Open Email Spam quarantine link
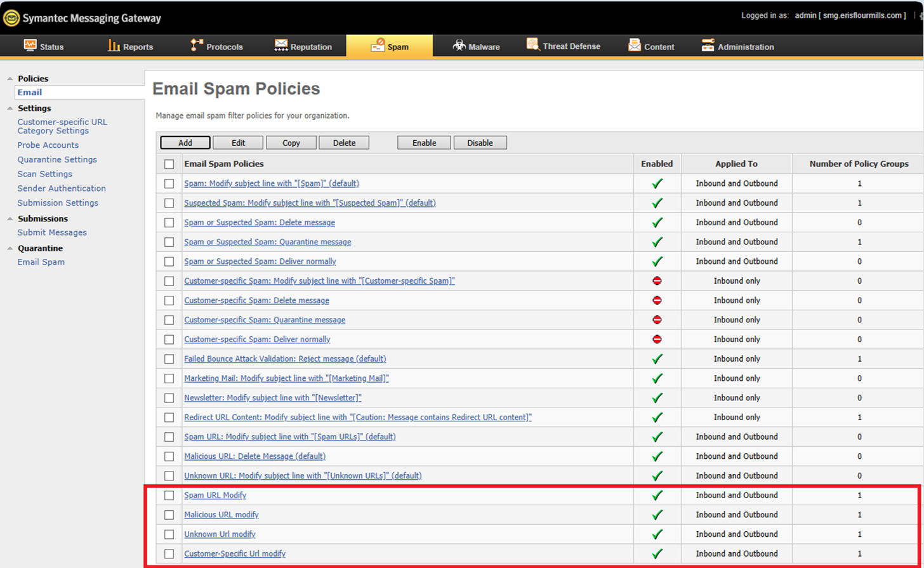924x568 pixels. 41,262
